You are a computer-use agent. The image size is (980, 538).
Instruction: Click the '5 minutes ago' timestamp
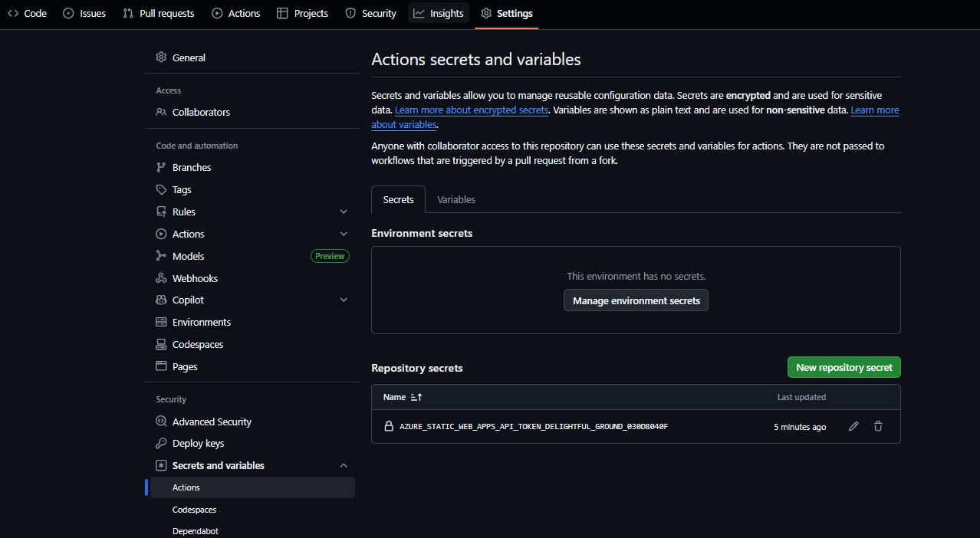tap(800, 427)
